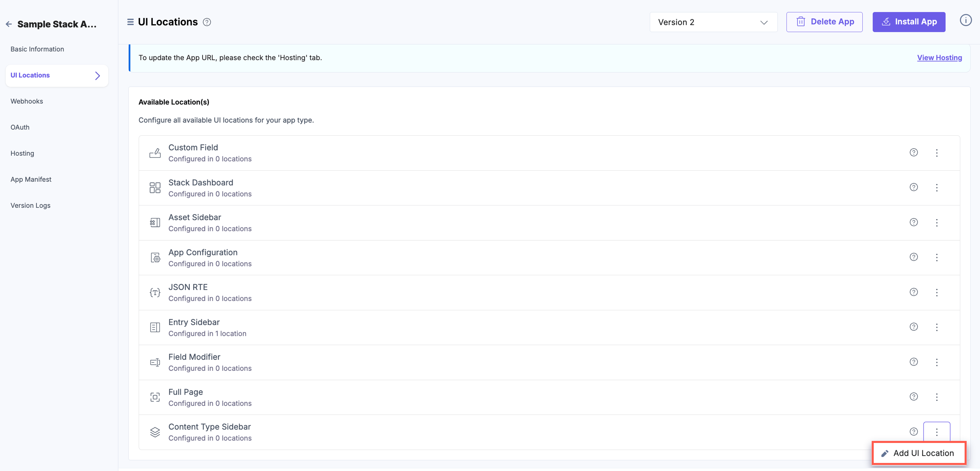Screen dimensions: 980x471
Task: Open help for Entry Sidebar location
Action: 913,327
